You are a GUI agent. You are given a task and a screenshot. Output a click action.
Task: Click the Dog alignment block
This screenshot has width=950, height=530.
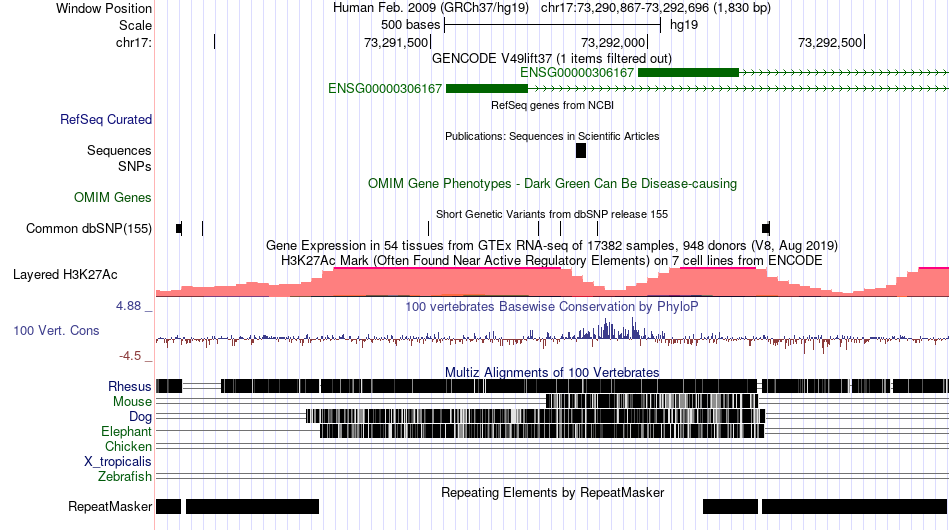tap(536, 416)
